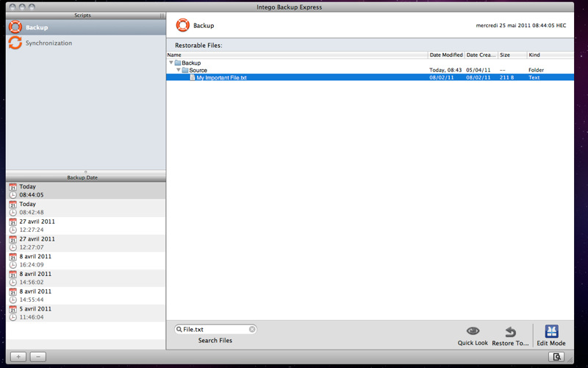The height and width of the screenshot is (368, 588).
Task: Click Search Files label
Action: pyautogui.click(x=215, y=340)
